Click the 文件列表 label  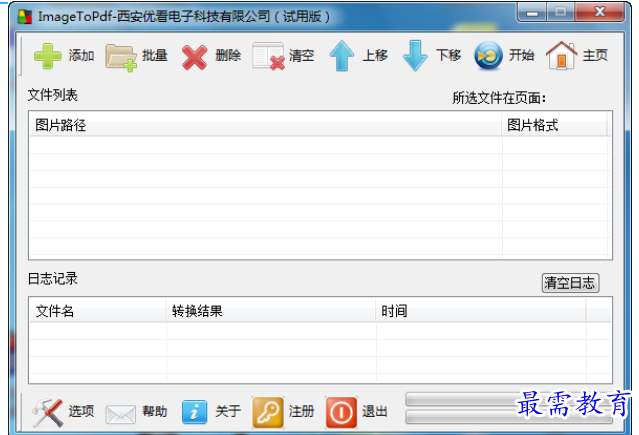point(53,95)
